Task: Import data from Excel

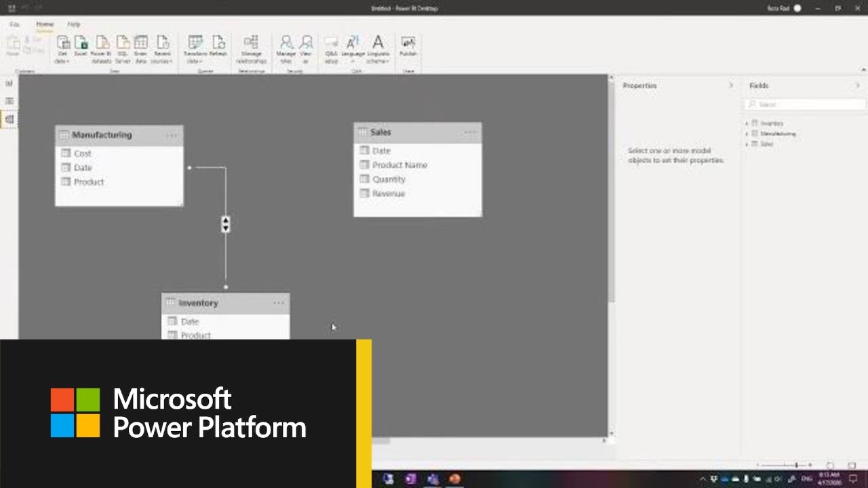Action: tap(81, 46)
